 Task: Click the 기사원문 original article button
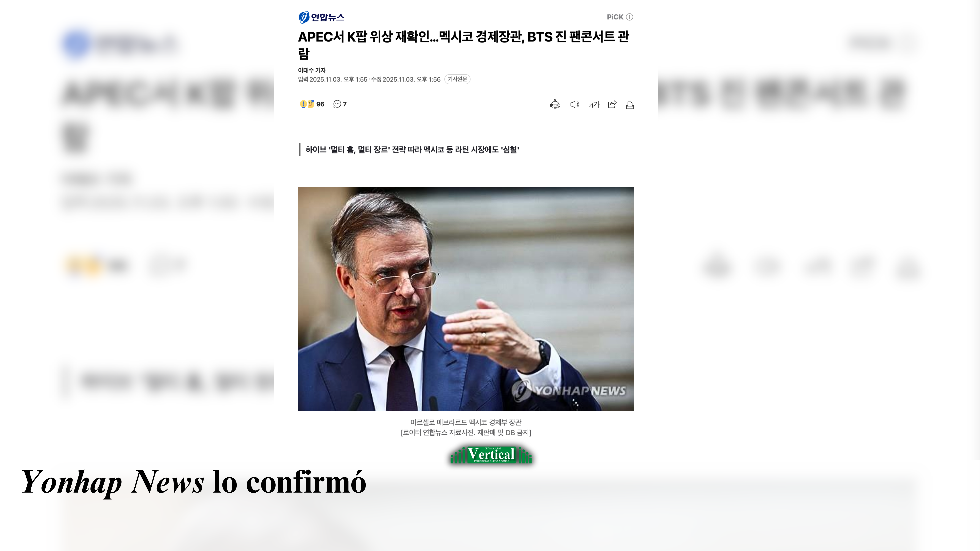[x=457, y=79]
